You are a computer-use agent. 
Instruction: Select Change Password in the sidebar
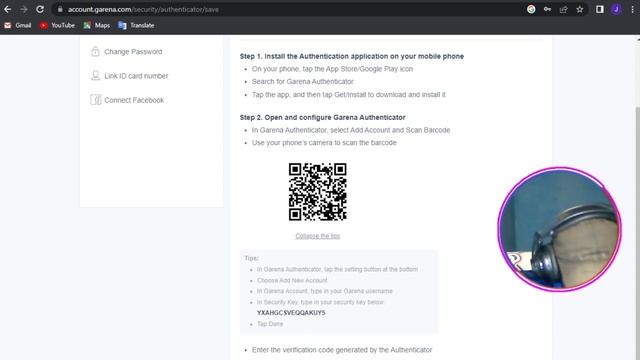(x=133, y=52)
